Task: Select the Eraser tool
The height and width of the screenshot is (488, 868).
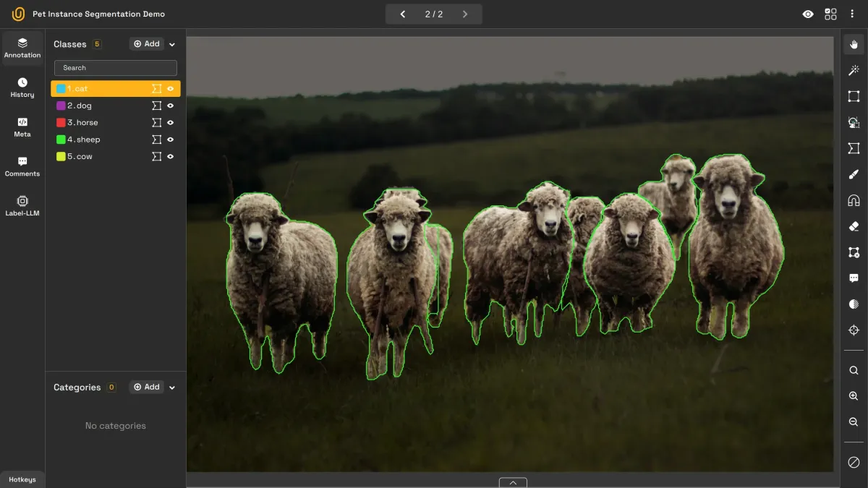Action: click(x=853, y=226)
